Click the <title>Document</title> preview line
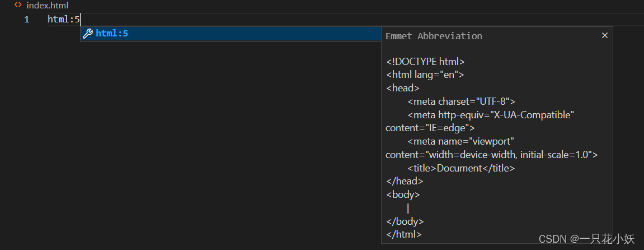The image size is (644, 250). [x=461, y=168]
